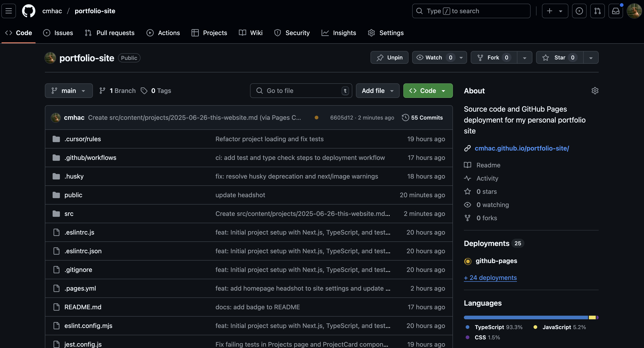Screen dimensions: 644x348
Task: Open the .cursor/rules folder icon
Action: [x=56, y=139]
